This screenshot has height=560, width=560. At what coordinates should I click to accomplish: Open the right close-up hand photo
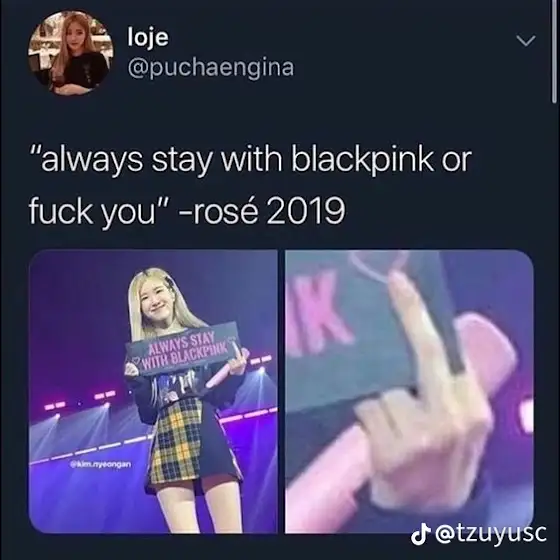(x=409, y=391)
